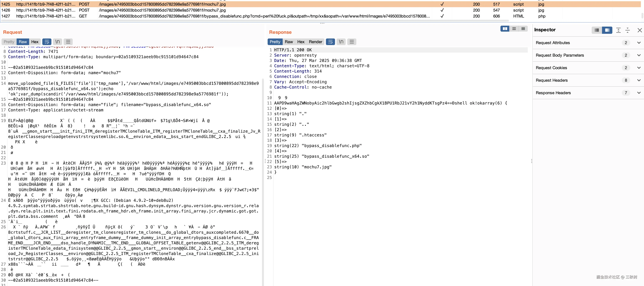
Task: Expand the Request Attributes section
Action: click(x=639, y=43)
